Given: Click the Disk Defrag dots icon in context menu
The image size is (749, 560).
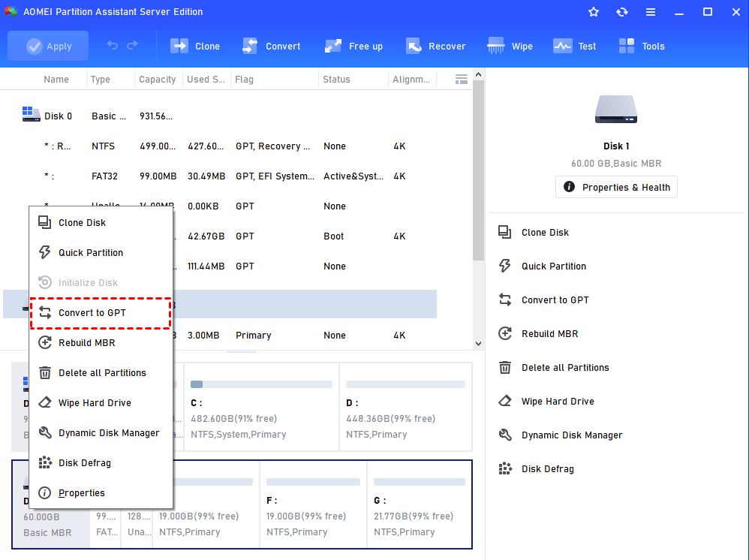Looking at the screenshot, I should click(x=45, y=462).
